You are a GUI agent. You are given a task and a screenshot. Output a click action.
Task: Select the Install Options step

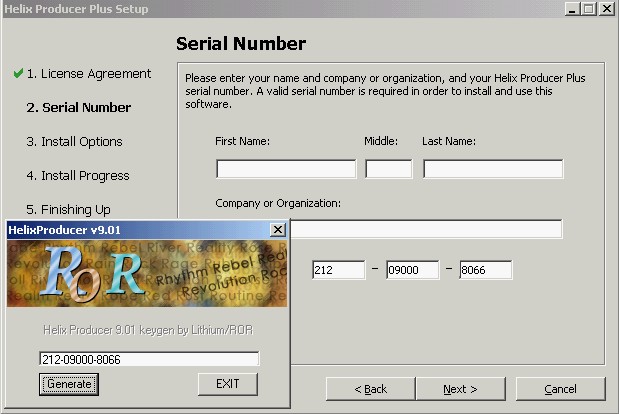coord(74,142)
